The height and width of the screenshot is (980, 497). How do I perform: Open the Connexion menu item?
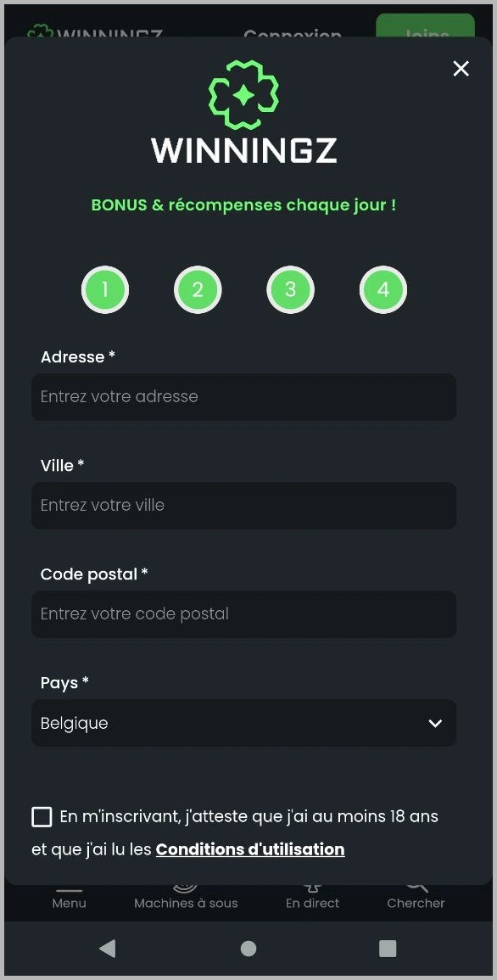point(292,37)
